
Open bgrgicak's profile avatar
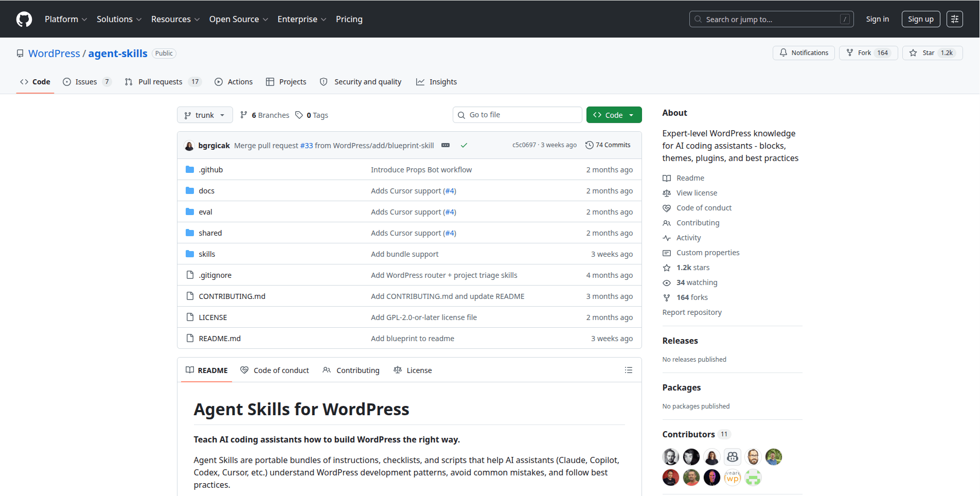[189, 145]
